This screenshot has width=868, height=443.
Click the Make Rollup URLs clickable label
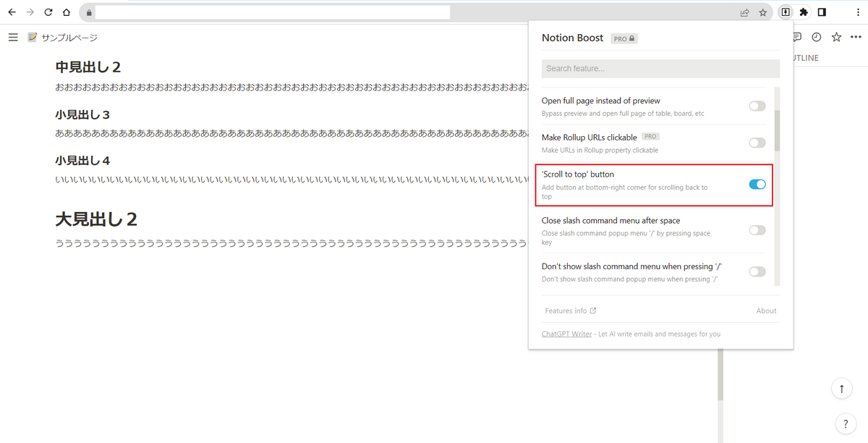click(590, 137)
